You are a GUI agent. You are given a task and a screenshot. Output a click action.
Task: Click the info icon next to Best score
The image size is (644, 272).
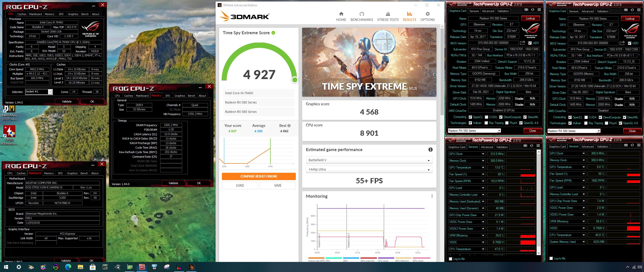coord(289,126)
